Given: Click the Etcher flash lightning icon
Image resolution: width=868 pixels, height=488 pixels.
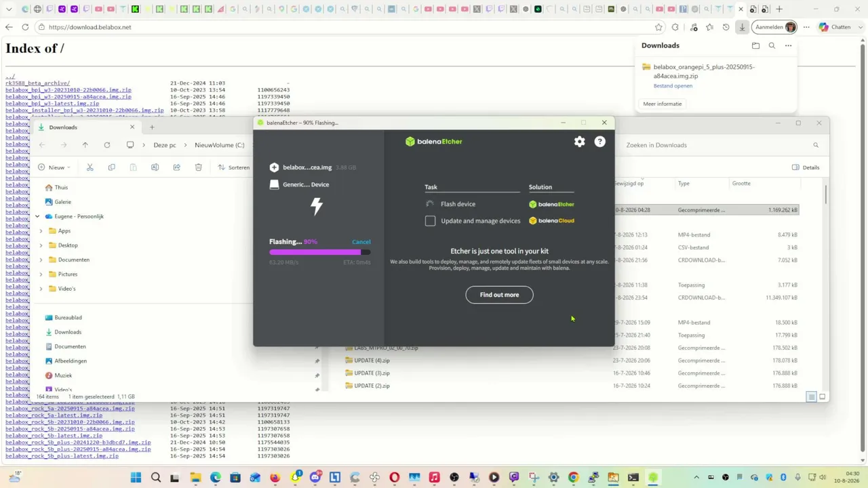Looking at the screenshot, I should [x=317, y=206].
